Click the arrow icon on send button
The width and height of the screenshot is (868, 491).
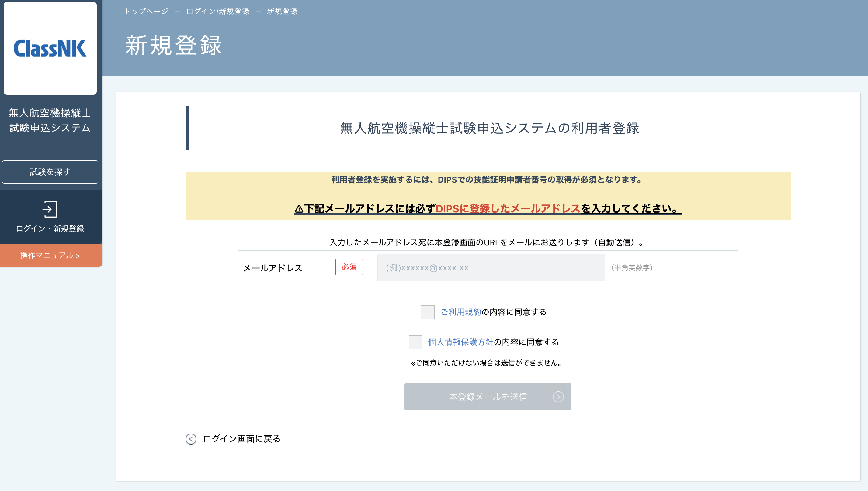click(x=558, y=397)
